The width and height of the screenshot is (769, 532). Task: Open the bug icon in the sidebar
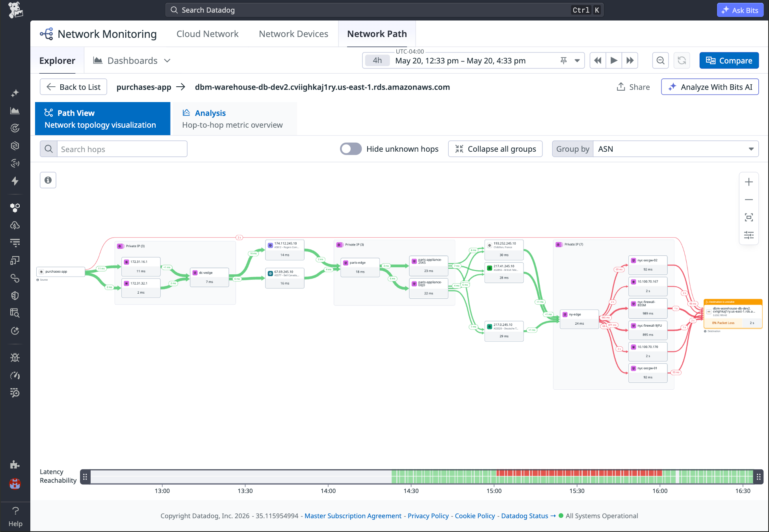coord(15,357)
